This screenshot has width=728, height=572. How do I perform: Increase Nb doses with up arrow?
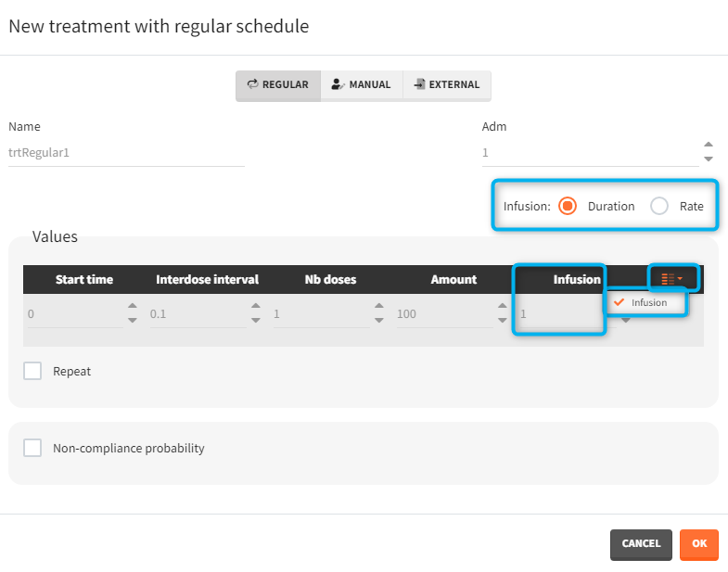[379, 307]
